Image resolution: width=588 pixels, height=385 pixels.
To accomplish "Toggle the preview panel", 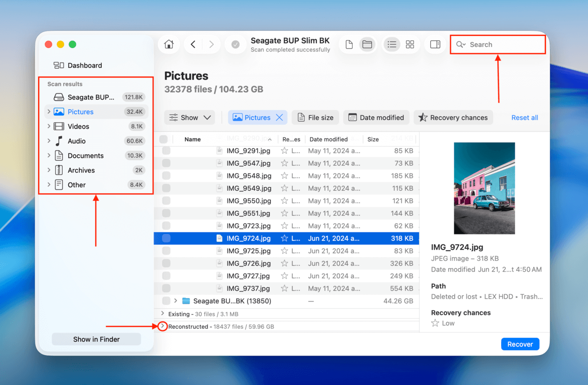I will coord(435,44).
